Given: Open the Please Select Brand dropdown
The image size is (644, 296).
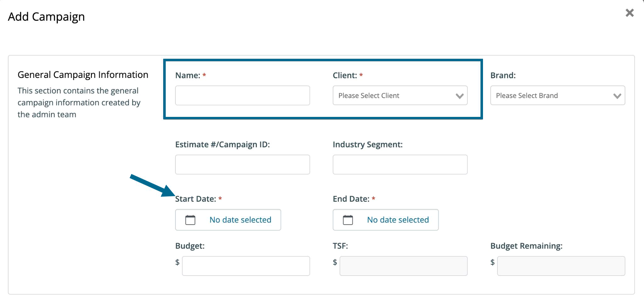Looking at the screenshot, I should coord(558,96).
